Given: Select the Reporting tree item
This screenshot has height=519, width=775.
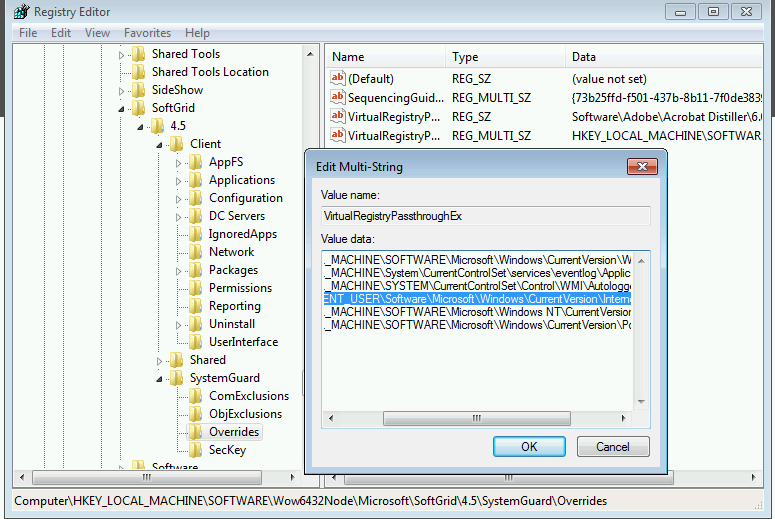Looking at the screenshot, I should pos(234,306).
